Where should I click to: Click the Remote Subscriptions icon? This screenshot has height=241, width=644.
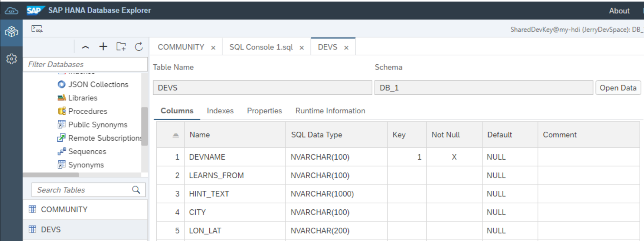[61, 138]
